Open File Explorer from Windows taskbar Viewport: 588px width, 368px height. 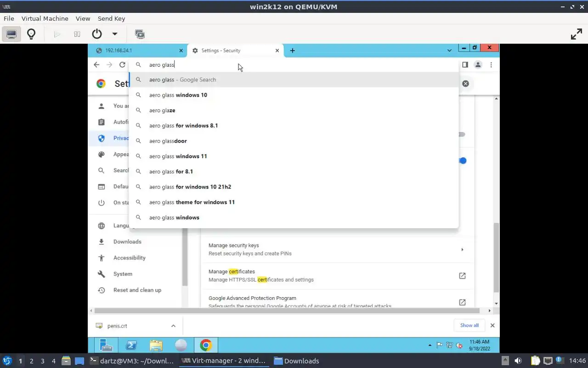pyautogui.click(x=156, y=345)
